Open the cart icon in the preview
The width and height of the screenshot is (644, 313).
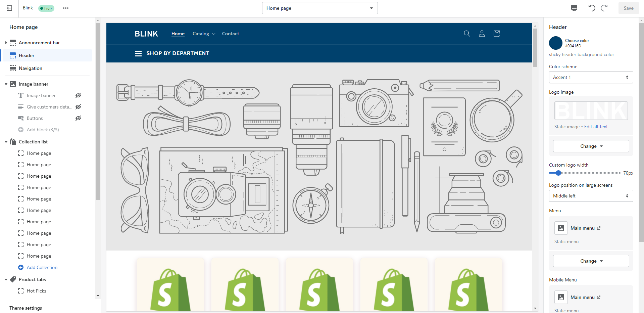click(496, 34)
